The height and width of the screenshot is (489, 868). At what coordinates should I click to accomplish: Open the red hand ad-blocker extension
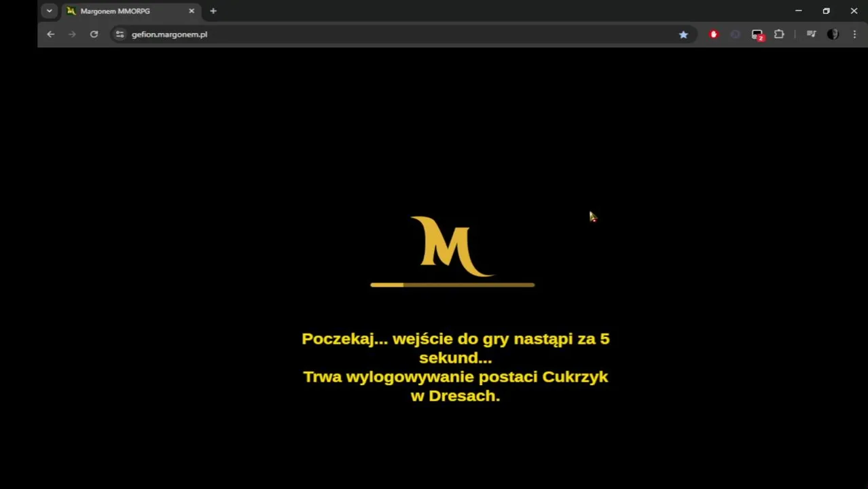click(713, 34)
